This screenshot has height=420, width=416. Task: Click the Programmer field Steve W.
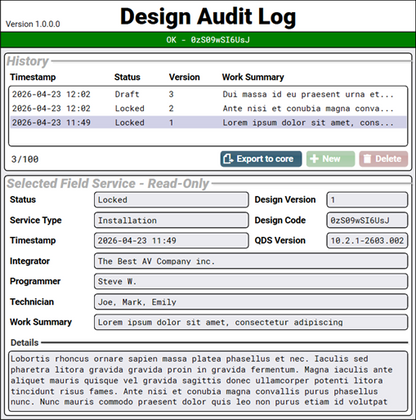coord(251,281)
